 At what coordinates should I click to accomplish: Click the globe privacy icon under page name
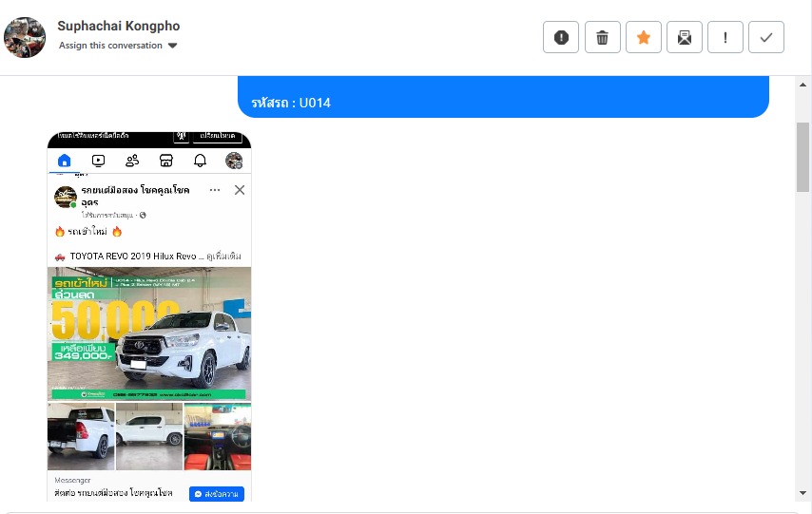click(x=143, y=215)
